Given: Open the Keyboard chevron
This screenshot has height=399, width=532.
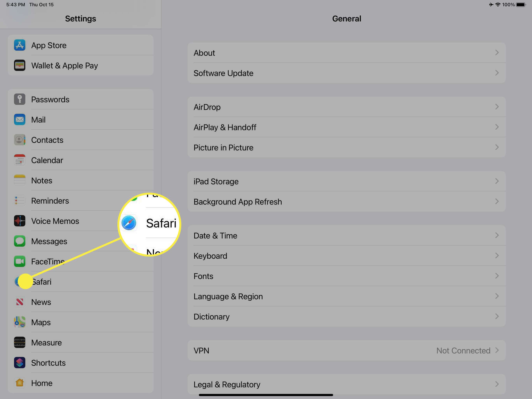Looking at the screenshot, I should point(497,255).
